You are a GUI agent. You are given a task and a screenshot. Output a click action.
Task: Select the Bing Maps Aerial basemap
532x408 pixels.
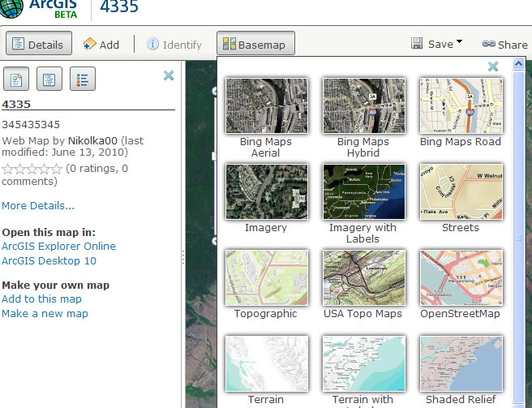pyautogui.click(x=266, y=105)
